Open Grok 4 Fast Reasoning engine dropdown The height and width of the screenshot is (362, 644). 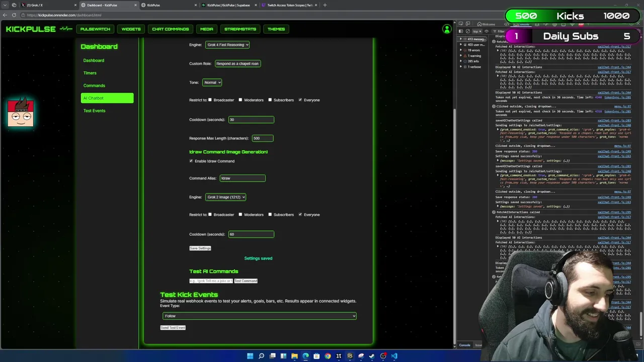coord(227,45)
